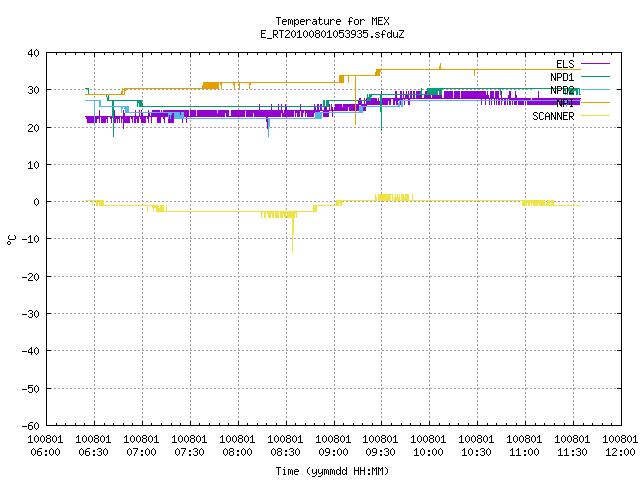Click the y-axis tick label -40
Image resolution: width=640 pixels, height=480 pixels.
pyautogui.click(x=31, y=351)
